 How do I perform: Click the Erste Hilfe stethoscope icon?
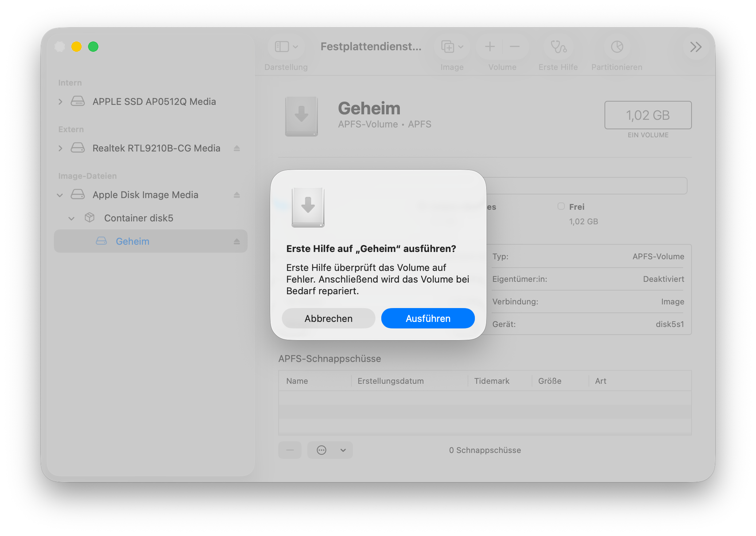[x=558, y=47]
